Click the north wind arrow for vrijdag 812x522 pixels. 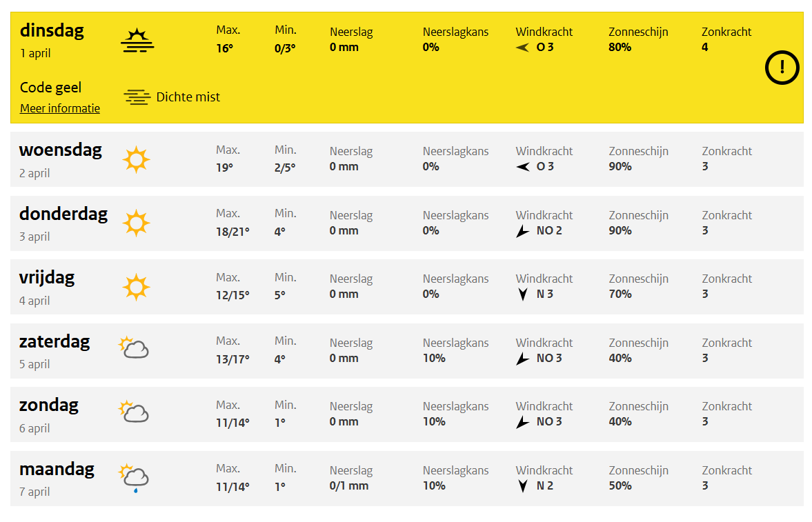tap(523, 294)
